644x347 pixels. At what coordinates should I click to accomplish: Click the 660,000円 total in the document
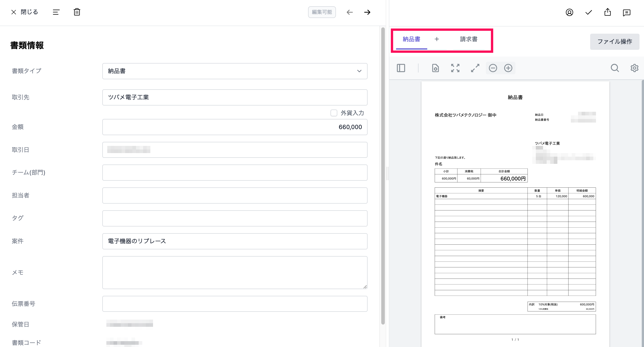(x=513, y=178)
